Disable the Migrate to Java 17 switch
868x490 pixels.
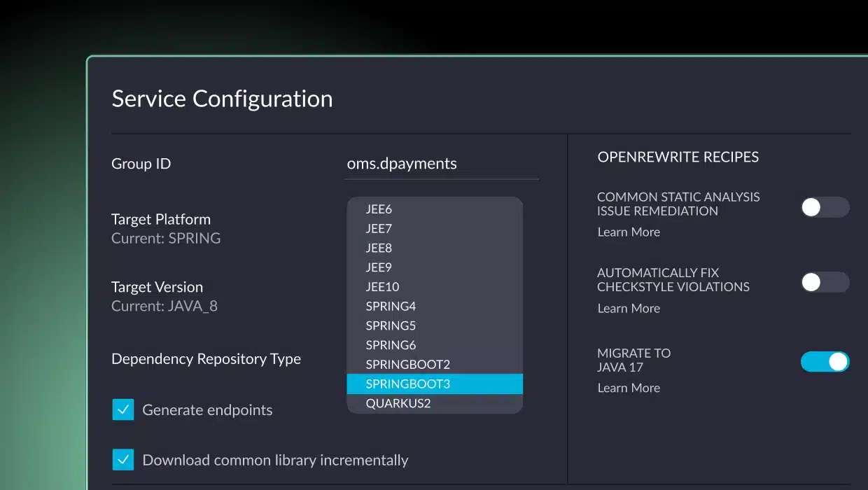coord(825,361)
